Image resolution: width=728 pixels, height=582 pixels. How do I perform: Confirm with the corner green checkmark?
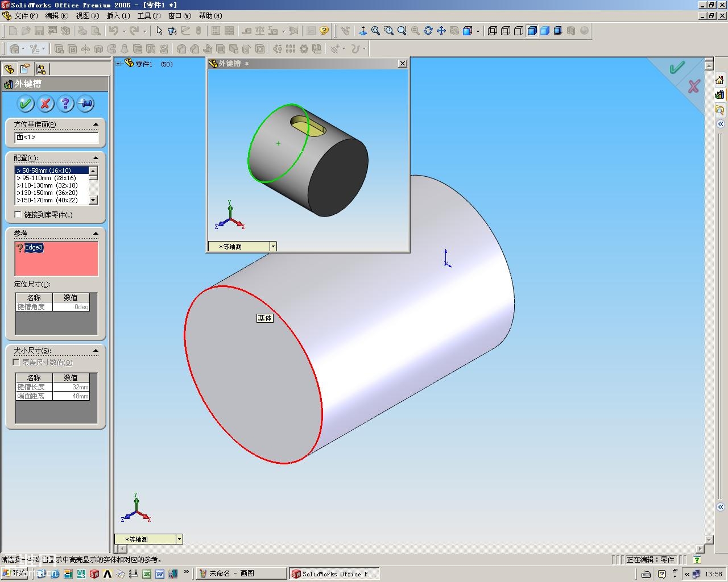coord(677,68)
